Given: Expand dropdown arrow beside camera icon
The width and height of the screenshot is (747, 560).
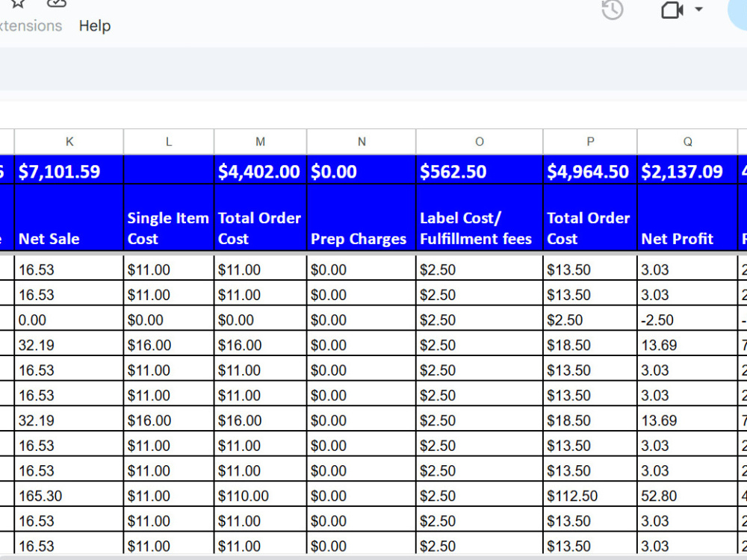Looking at the screenshot, I should tap(699, 9).
